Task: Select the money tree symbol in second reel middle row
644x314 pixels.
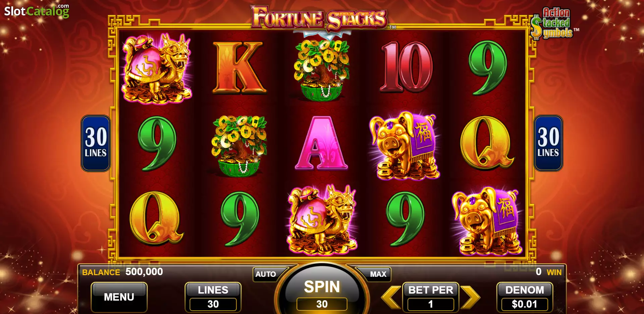Action: [239, 146]
